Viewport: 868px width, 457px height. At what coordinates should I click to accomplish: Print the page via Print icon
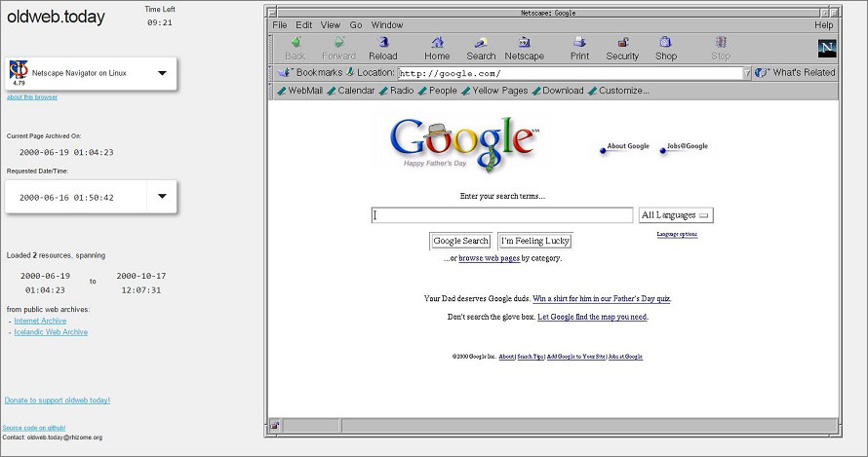point(579,48)
